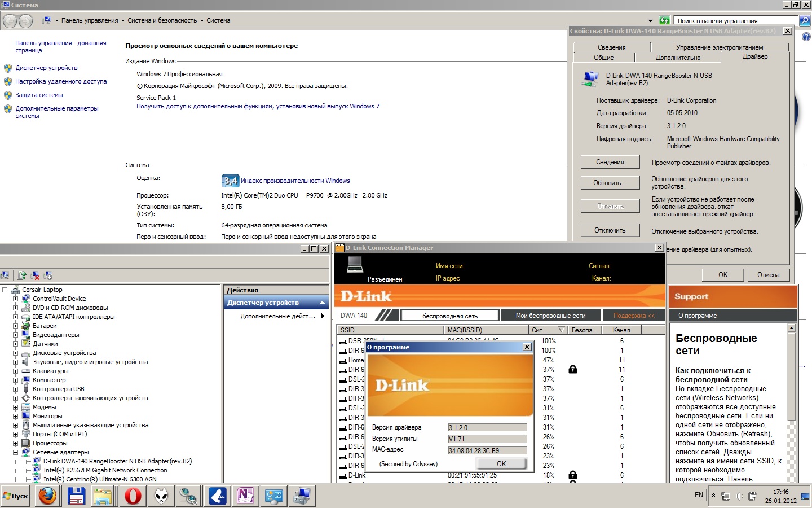Open the Индекс производительности Windows link

pos(295,181)
